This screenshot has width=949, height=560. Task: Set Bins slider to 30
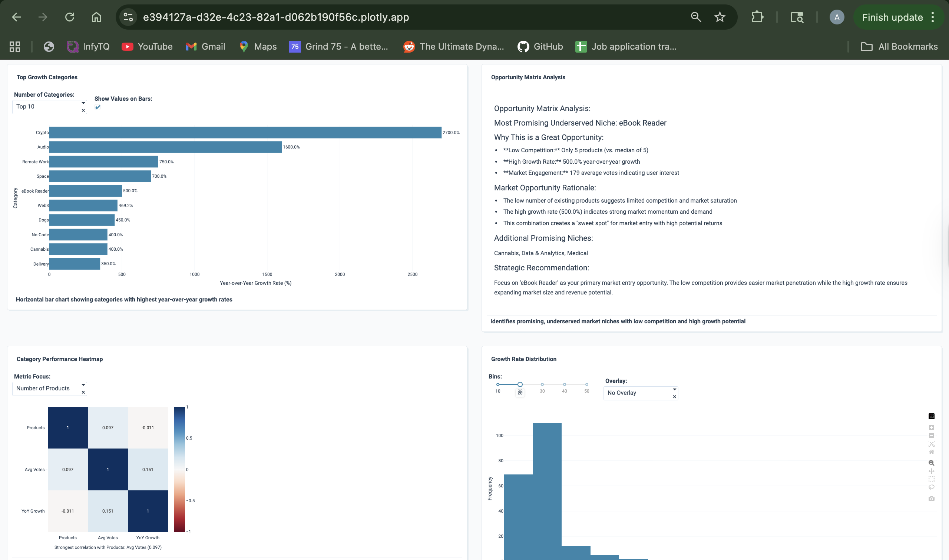[542, 384]
